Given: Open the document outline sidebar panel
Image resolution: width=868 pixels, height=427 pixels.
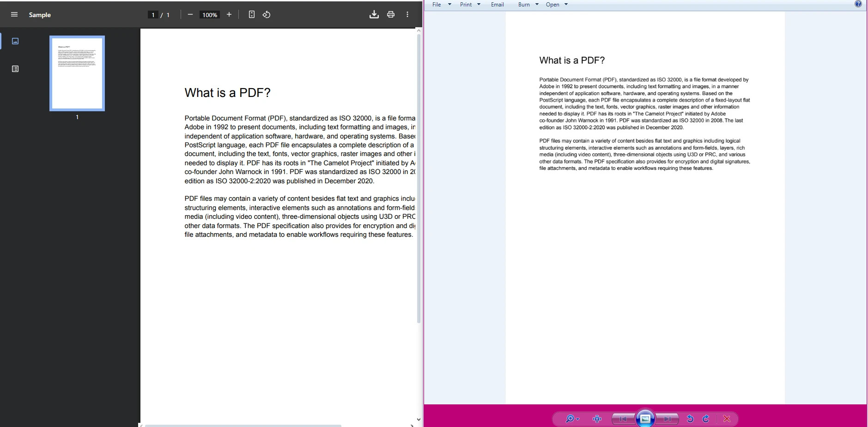Looking at the screenshot, I should click(15, 68).
